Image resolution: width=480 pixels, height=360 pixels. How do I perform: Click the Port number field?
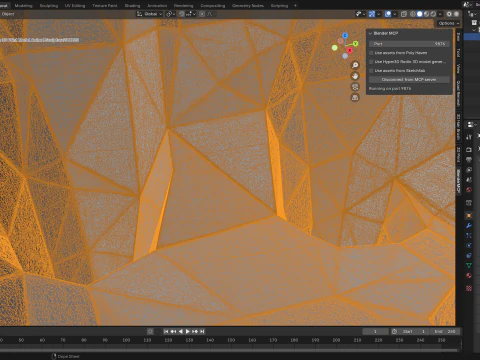[409, 44]
